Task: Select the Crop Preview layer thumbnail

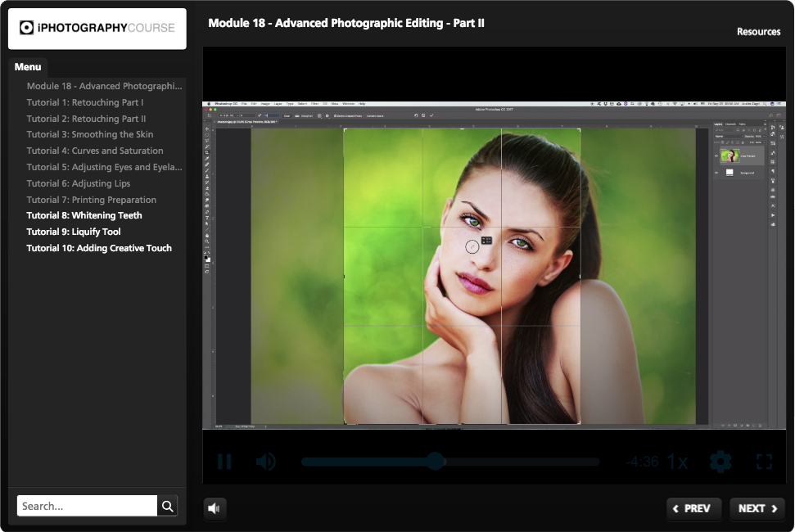Action: (730, 156)
